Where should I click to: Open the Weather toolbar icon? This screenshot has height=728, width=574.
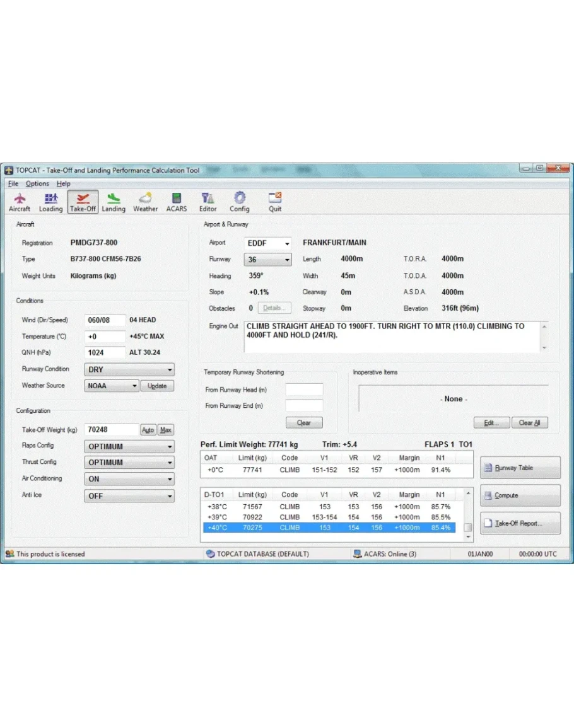pos(145,202)
